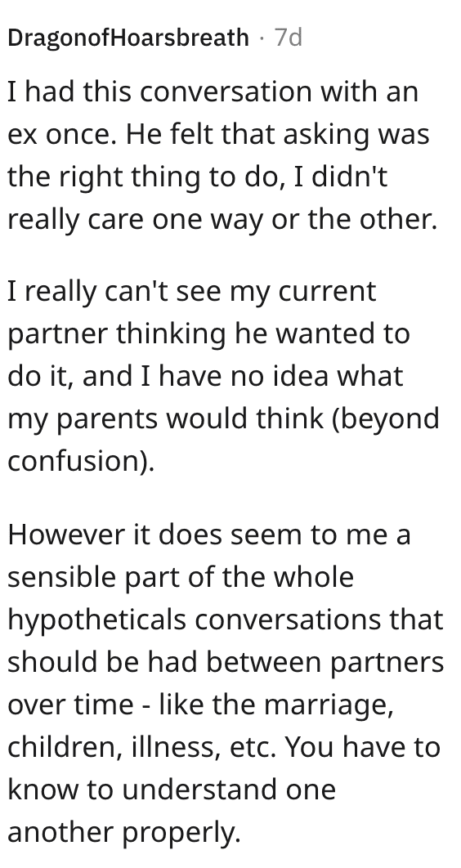Click the word "marriage," in the last paragraph
The image size is (461, 868).
tap(329, 705)
